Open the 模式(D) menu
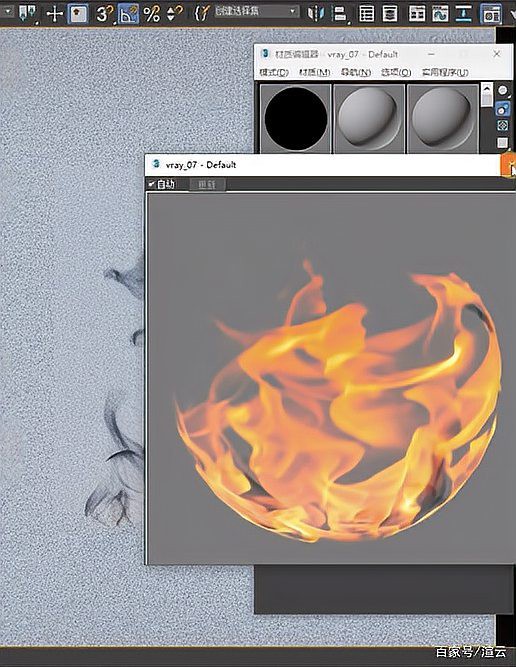516x667 pixels. point(274,72)
